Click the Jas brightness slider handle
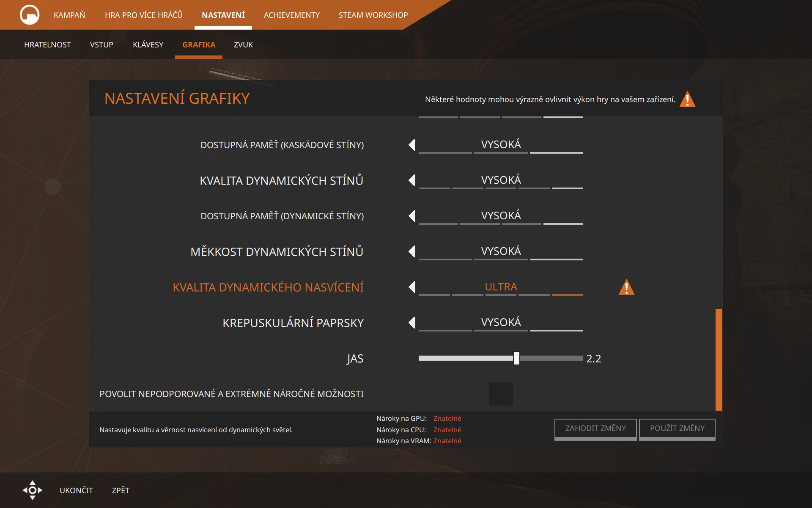Viewport: 812px width, 508px height. coord(516,358)
